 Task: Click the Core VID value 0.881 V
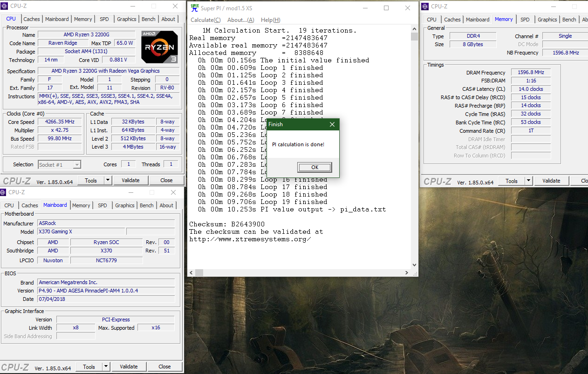pyautogui.click(x=118, y=60)
